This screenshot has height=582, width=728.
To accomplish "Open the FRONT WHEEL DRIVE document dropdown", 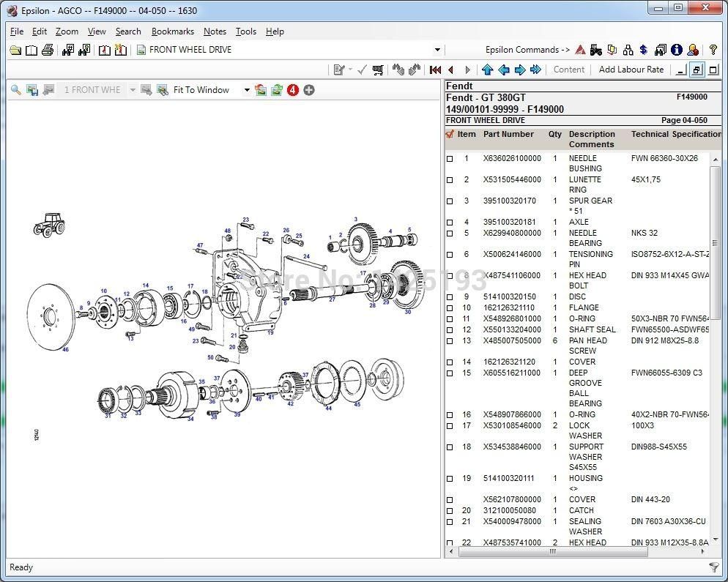I will pos(437,50).
